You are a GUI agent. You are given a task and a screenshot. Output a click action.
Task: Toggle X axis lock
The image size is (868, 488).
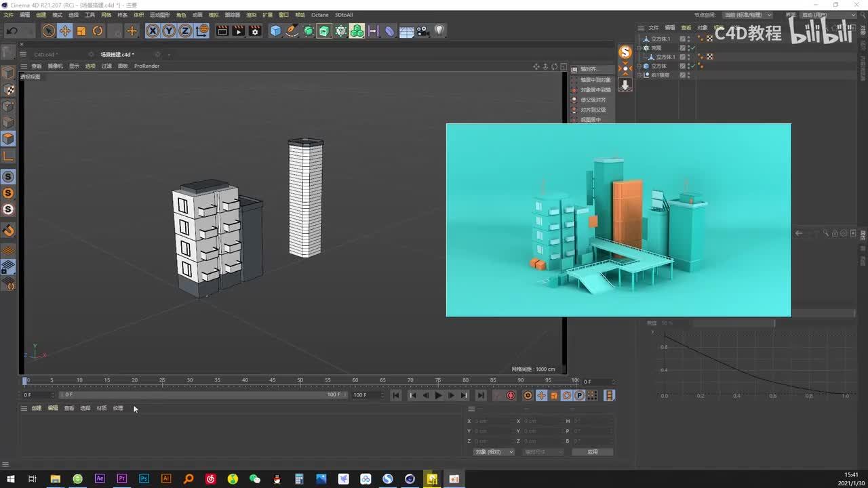point(153,30)
